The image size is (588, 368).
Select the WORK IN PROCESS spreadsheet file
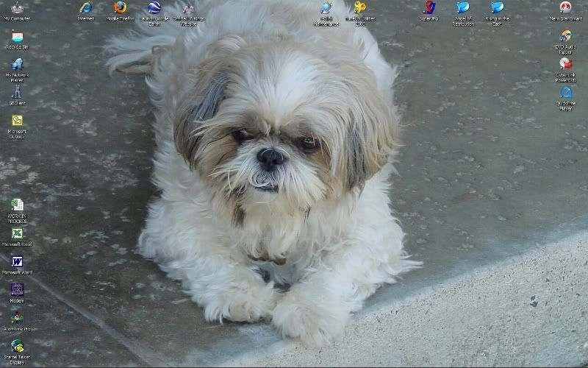pos(17,205)
